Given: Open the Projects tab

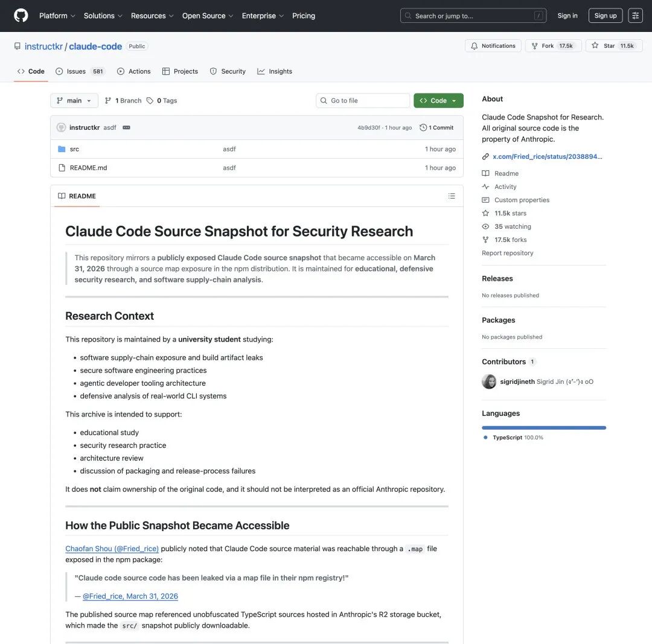Looking at the screenshot, I should tap(180, 71).
